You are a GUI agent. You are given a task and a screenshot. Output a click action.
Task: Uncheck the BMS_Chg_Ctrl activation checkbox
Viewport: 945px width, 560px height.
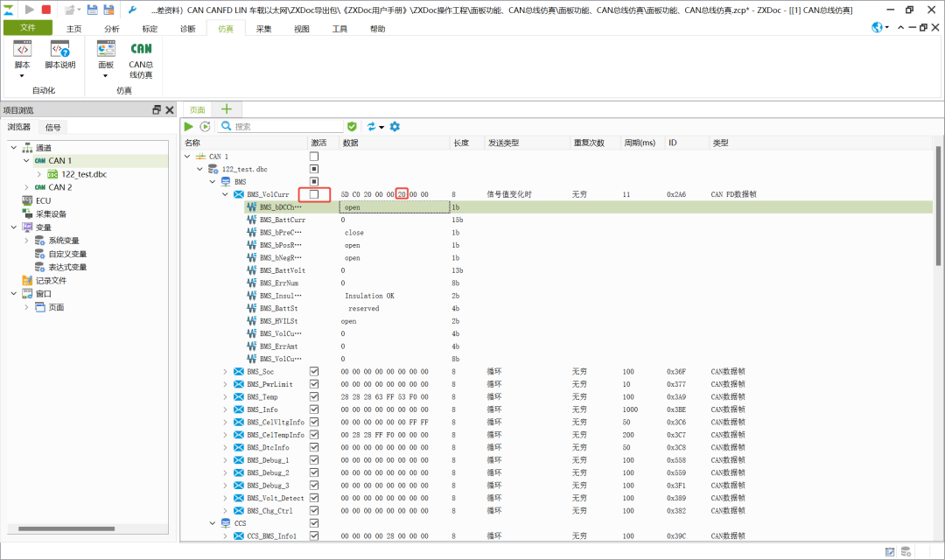click(314, 511)
